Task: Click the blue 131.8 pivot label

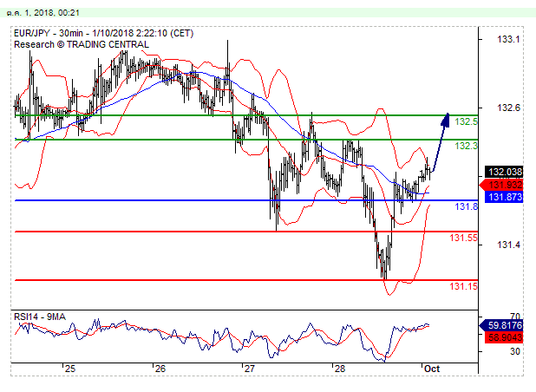Action: 466,206
